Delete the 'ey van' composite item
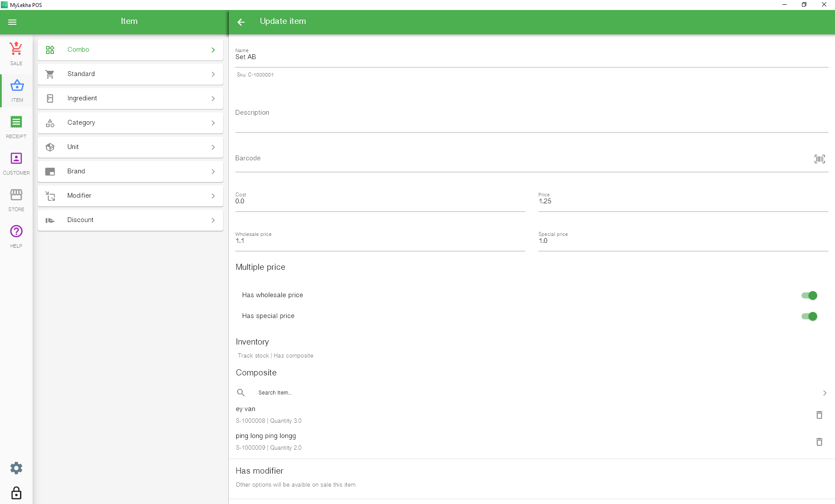The width and height of the screenshot is (835, 504). tap(819, 415)
